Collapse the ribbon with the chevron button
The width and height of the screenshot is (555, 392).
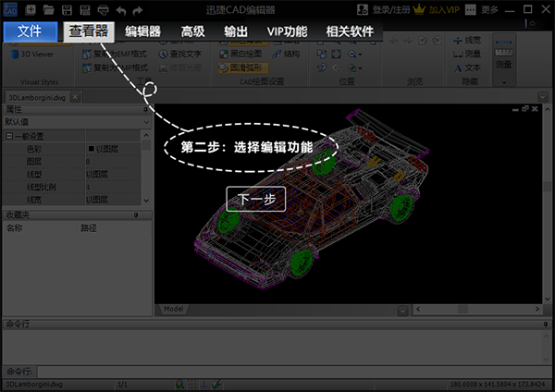(x=533, y=23)
